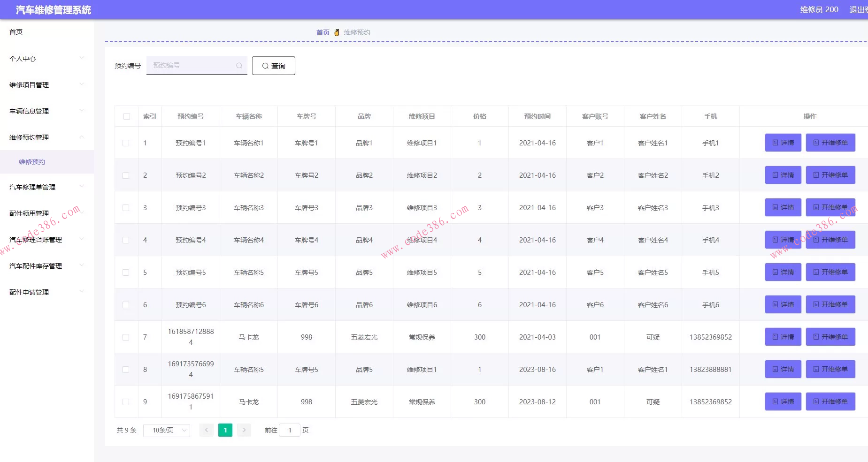This screenshot has width=868, height=462.
Task: Open 首页 in the sidebar
Action: pos(16,32)
